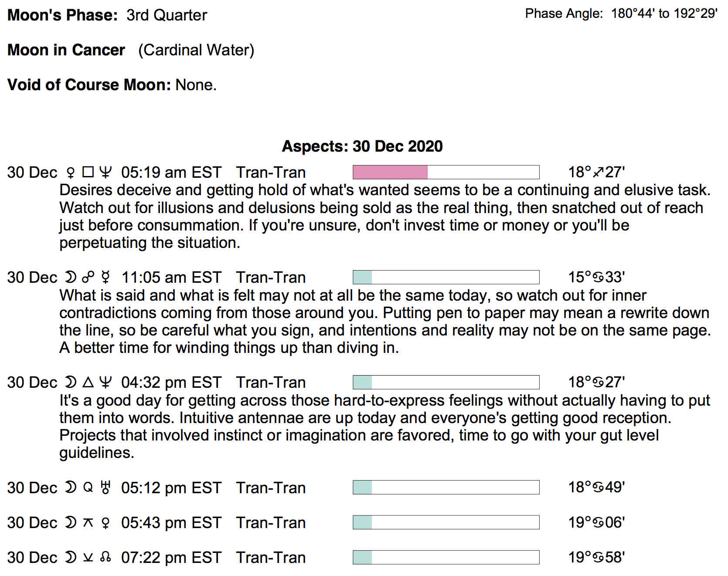Click the trine triangle in the 04:32 pm row

tap(88, 383)
